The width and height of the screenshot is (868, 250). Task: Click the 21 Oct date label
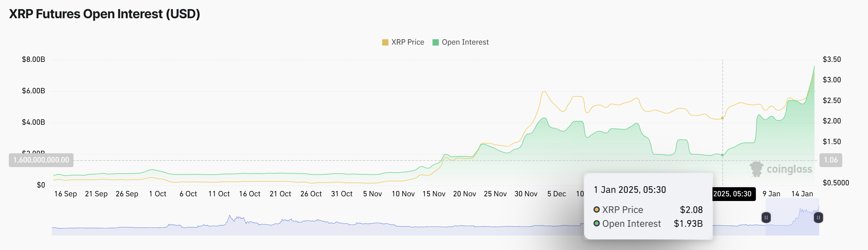click(x=280, y=194)
